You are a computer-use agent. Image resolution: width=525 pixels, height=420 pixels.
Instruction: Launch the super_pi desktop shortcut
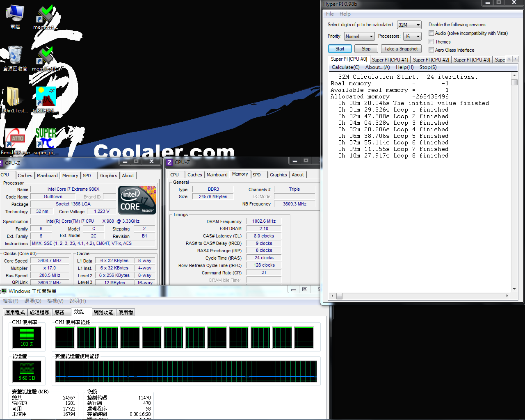[46, 142]
